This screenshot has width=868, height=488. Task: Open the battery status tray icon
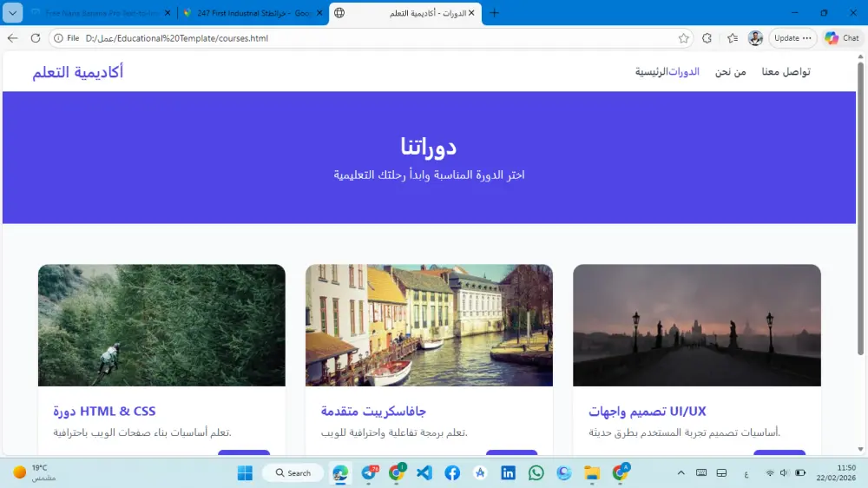(800, 473)
